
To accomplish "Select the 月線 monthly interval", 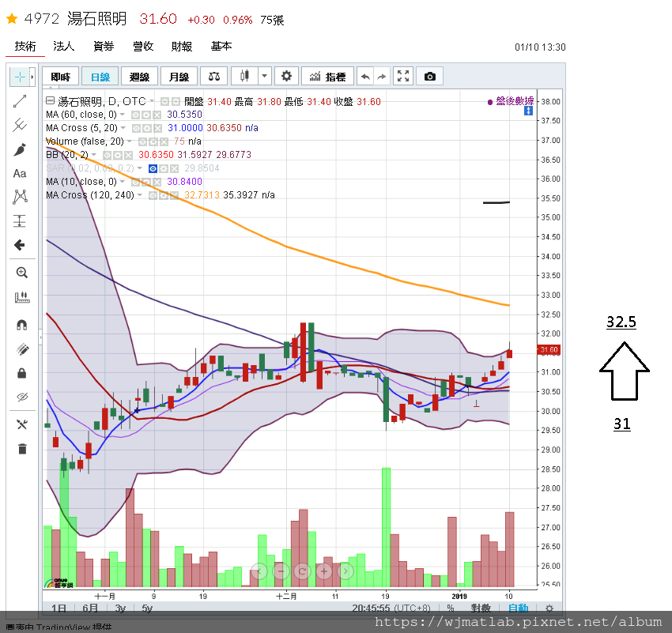I will [179, 77].
